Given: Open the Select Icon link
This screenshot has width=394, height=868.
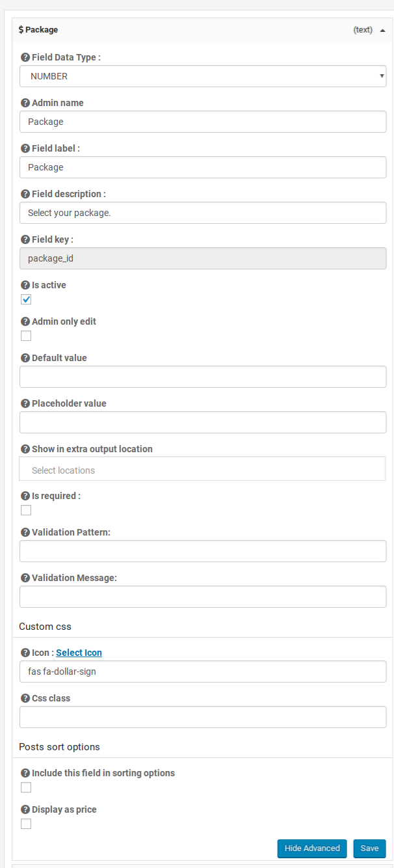Looking at the screenshot, I should coord(79,653).
